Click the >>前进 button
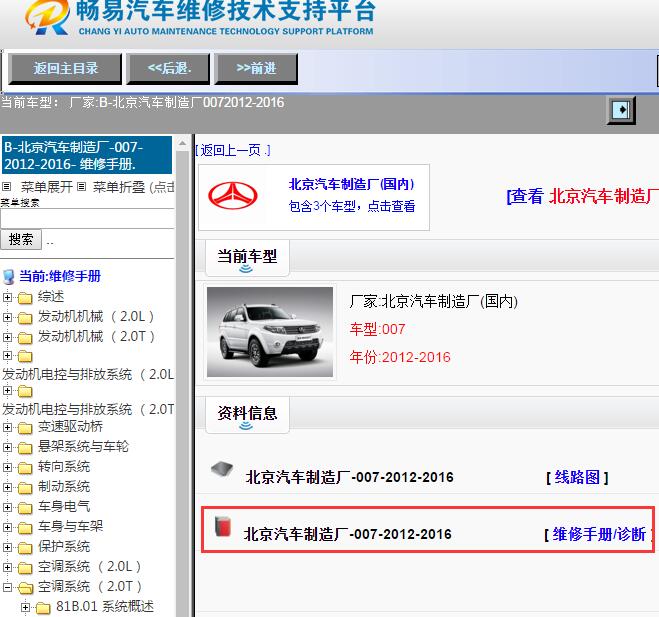Screen dimensions: 659x617 coord(256,69)
